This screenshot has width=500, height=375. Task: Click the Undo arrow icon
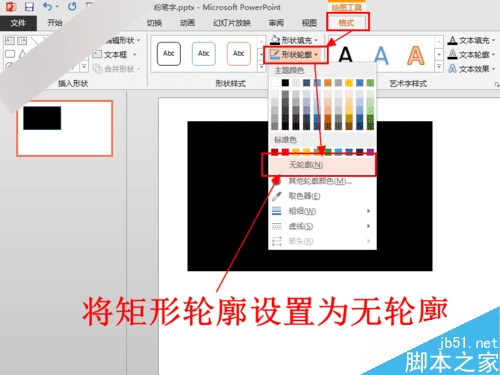pos(48,6)
